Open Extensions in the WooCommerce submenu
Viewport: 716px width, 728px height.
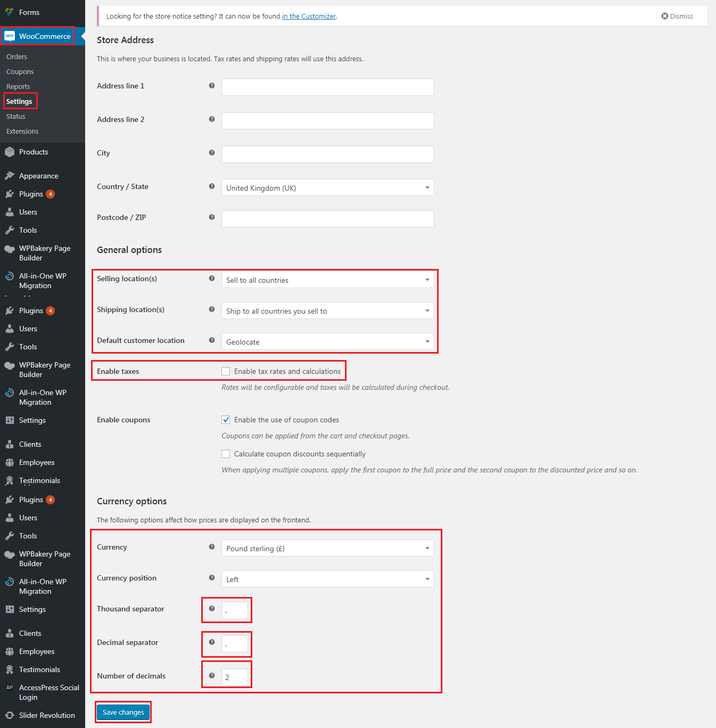point(22,131)
